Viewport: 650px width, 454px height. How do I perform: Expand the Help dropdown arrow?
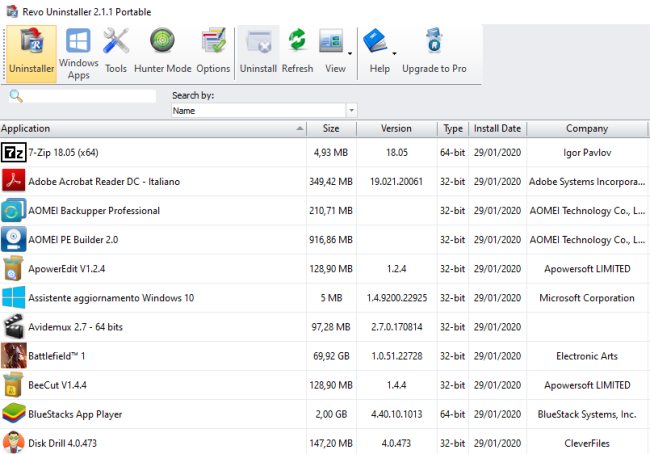(394, 53)
